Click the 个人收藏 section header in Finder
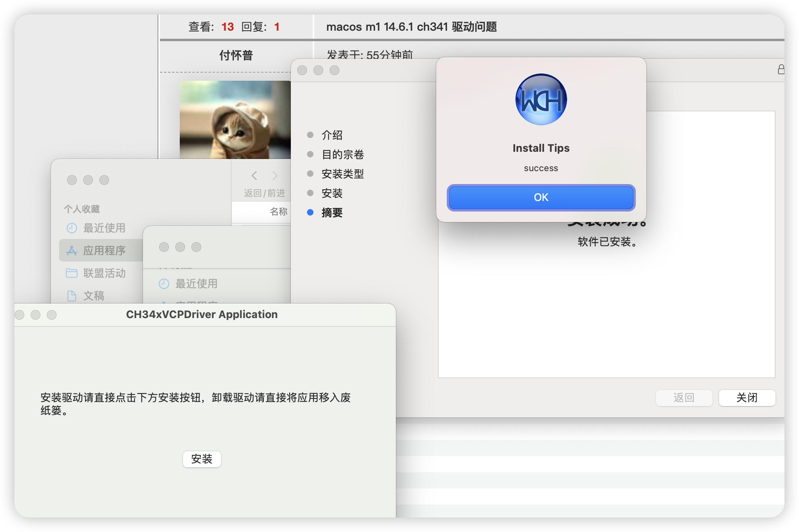799x532 pixels. point(82,209)
